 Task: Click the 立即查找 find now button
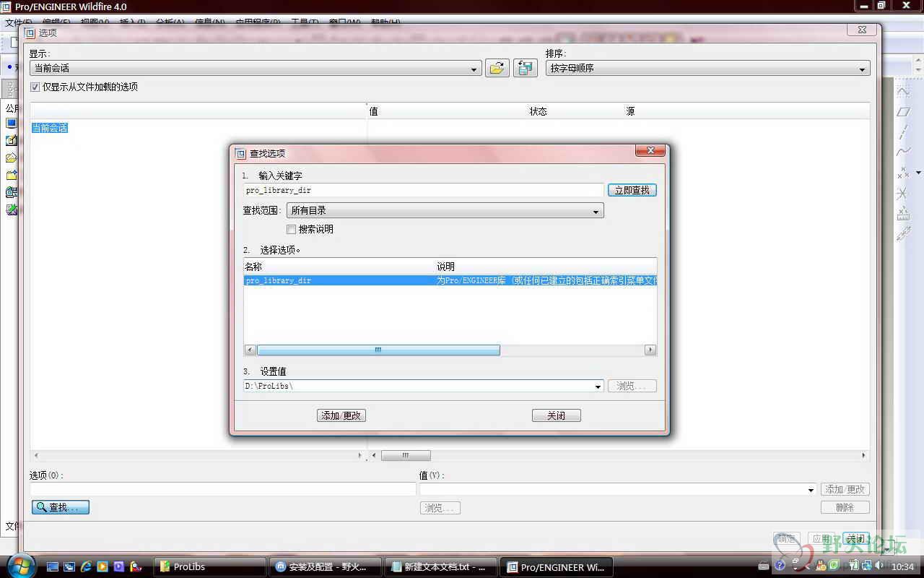tap(632, 190)
